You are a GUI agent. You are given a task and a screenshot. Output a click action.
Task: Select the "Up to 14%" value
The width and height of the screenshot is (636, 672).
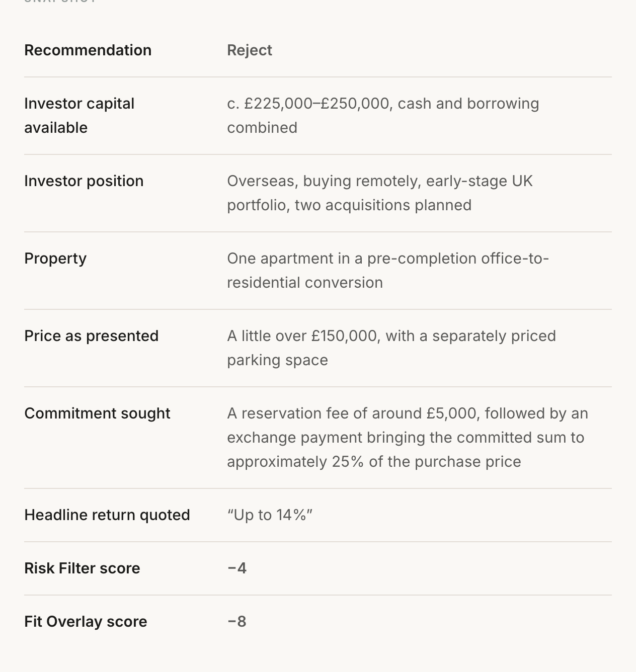(270, 515)
